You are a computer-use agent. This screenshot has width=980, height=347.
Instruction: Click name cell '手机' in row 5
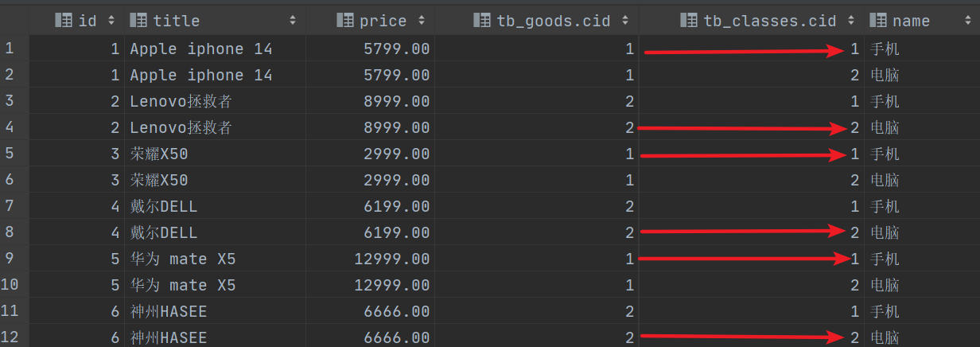[x=885, y=154]
